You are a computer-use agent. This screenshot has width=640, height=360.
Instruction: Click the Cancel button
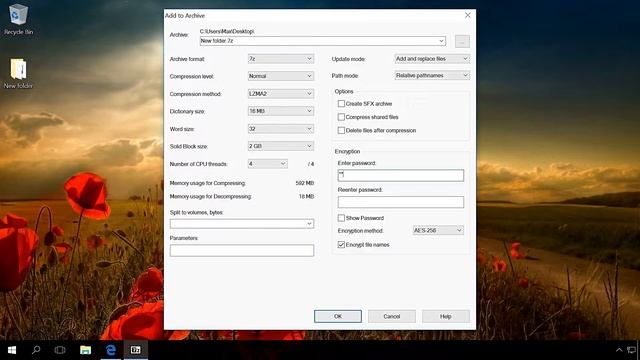click(392, 316)
